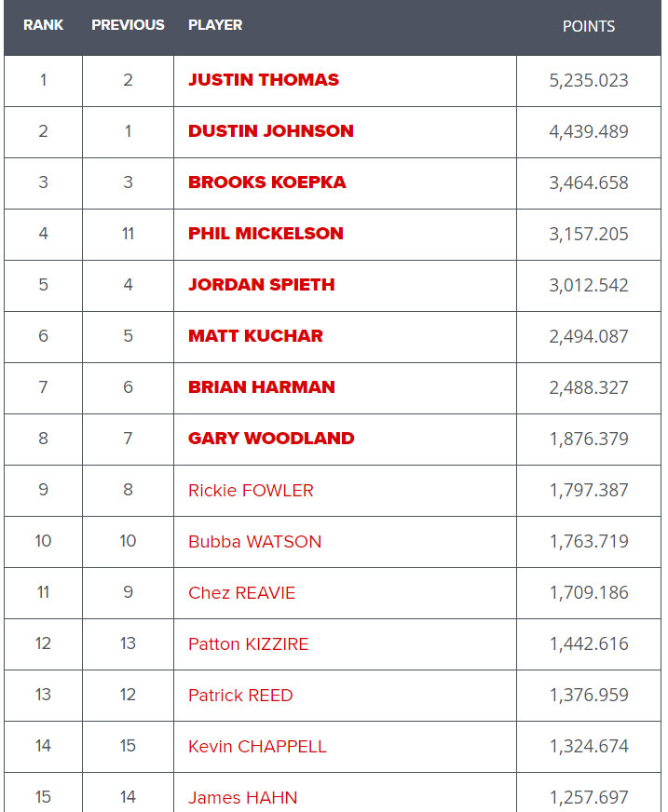Click Kevin Chappell name
Screen dimensions: 668x812
click(x=257, y=747)
